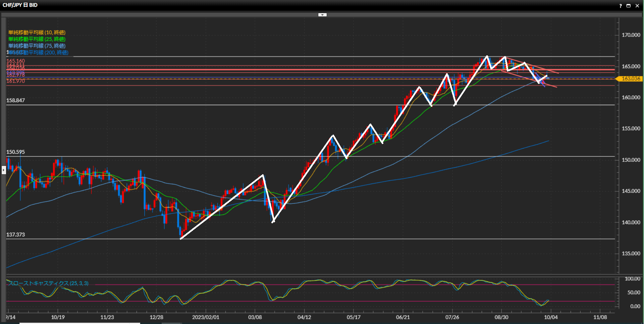Select the 158.847 horizontal line label
This screenshot has width=644, height=324.
pos(15,100)
